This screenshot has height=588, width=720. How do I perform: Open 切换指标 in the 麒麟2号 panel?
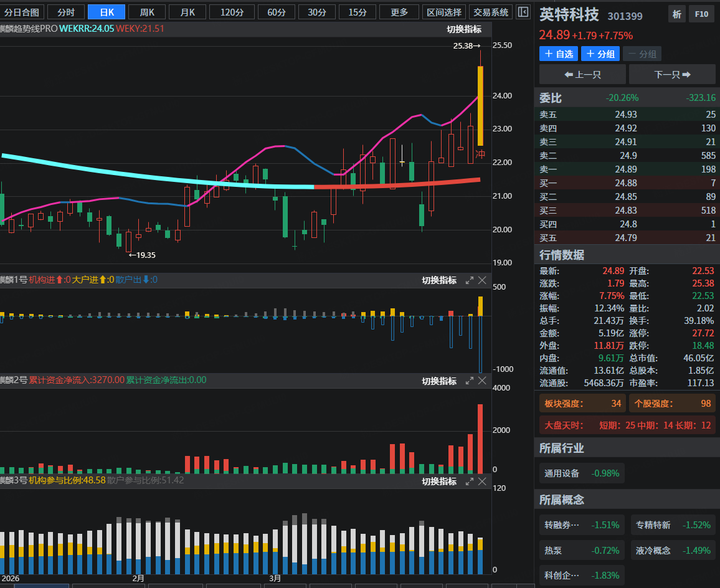pyautogui.click(x=438, y=381)
